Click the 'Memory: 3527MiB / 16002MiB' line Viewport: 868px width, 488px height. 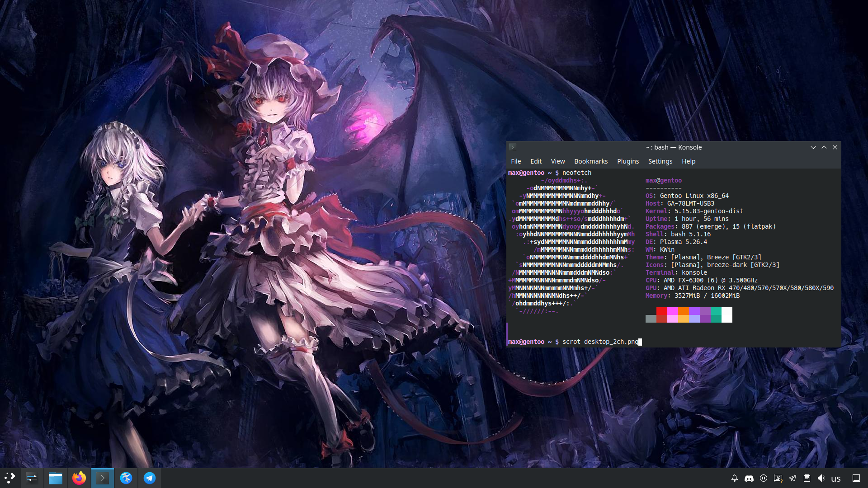[693, 296]
